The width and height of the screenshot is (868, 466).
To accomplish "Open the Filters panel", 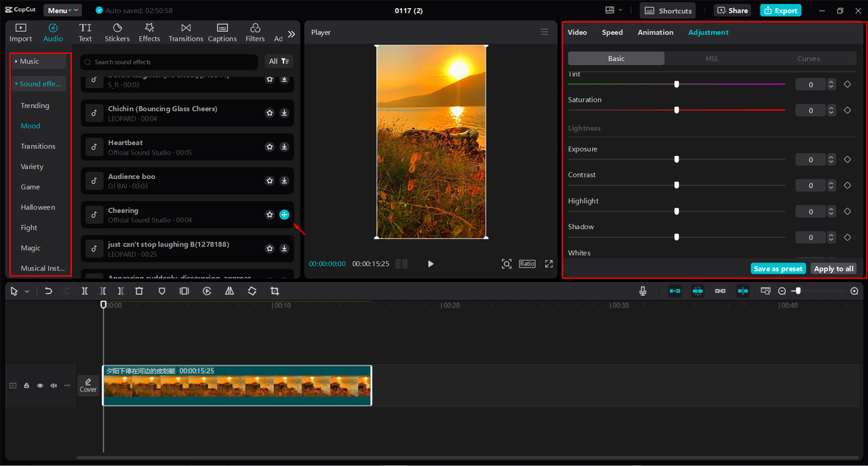I will click(255, 33).
